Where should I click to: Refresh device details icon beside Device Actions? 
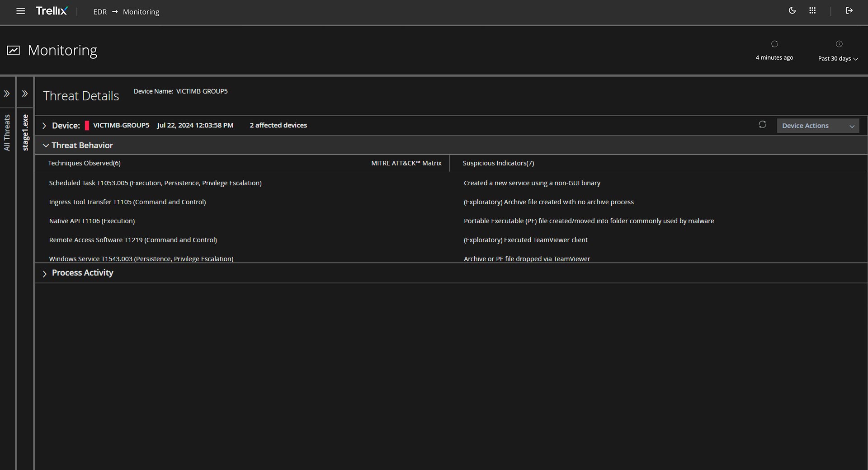click(762, 125)
